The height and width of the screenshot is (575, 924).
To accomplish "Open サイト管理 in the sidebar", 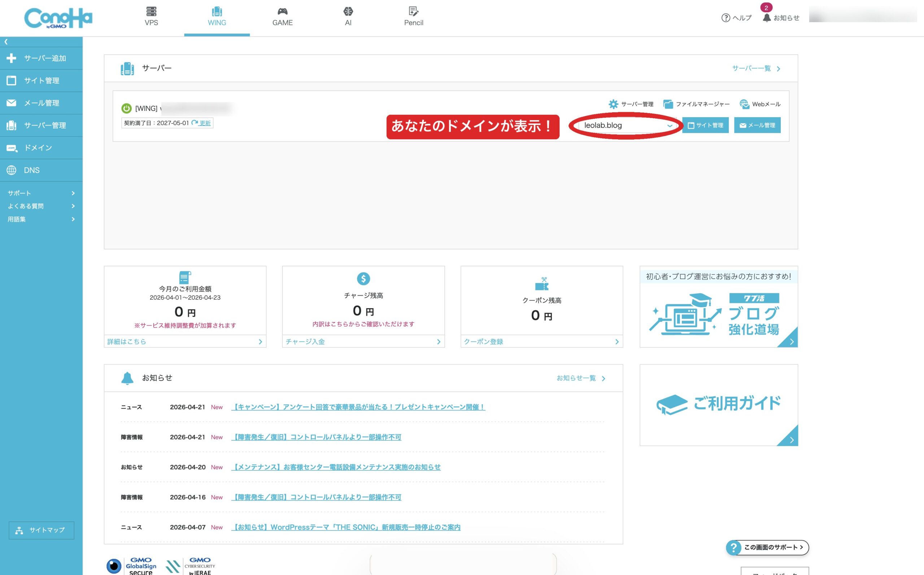I will tap(41, 80).
